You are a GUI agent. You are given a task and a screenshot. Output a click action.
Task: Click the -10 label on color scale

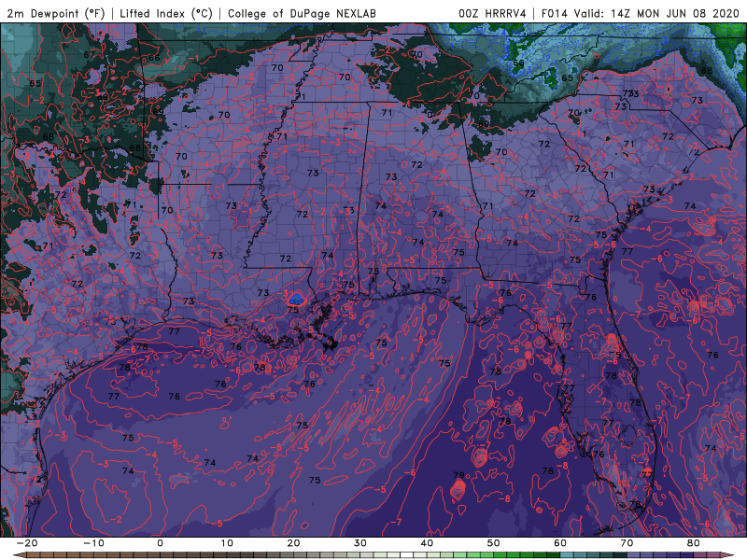click(93, 543)
